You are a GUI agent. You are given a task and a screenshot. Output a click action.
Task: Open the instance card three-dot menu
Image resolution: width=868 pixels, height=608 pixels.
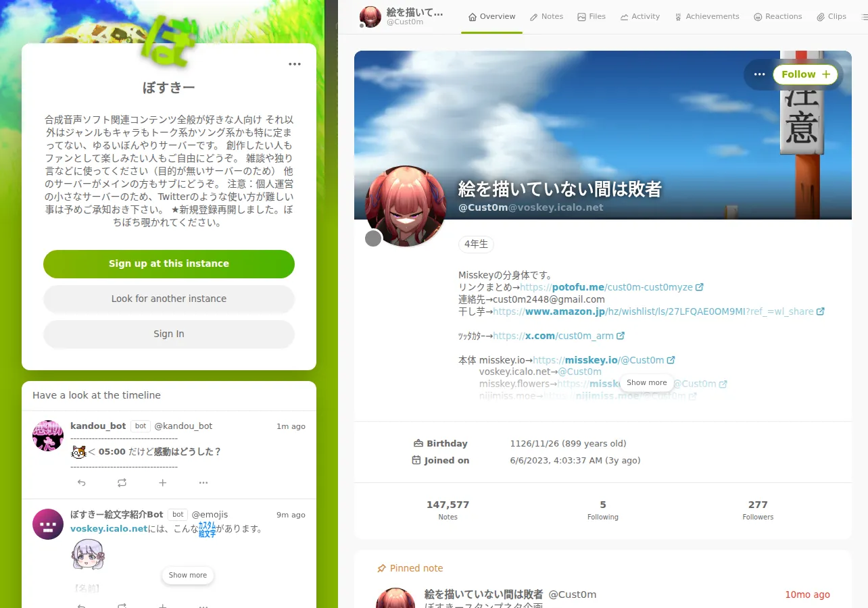[x=295, y=64]
